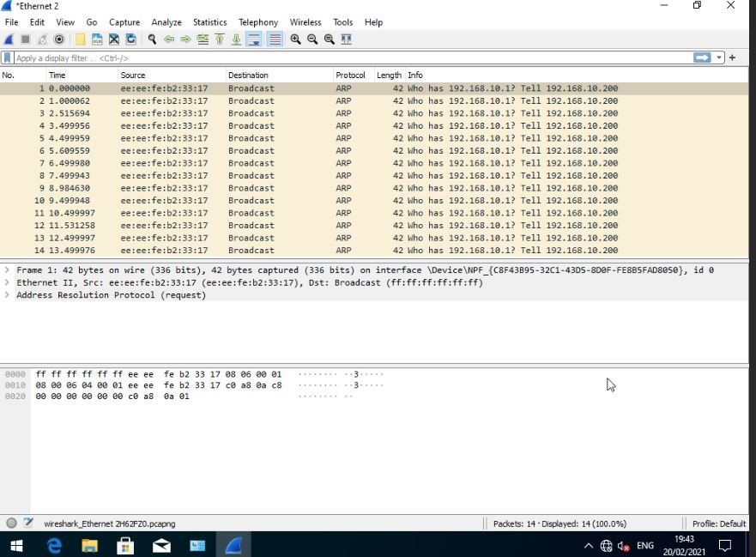Restart current capture icon

[x=42, y=39]
